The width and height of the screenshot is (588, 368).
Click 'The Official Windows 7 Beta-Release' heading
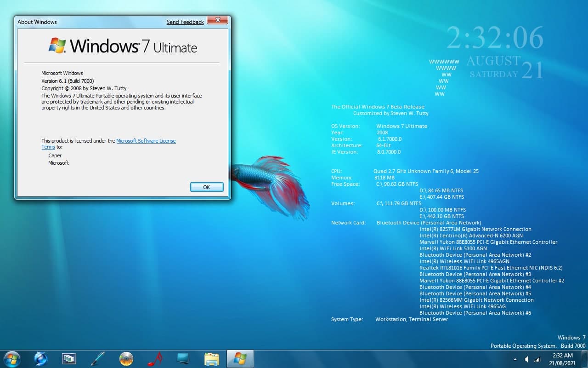[378, 107]
